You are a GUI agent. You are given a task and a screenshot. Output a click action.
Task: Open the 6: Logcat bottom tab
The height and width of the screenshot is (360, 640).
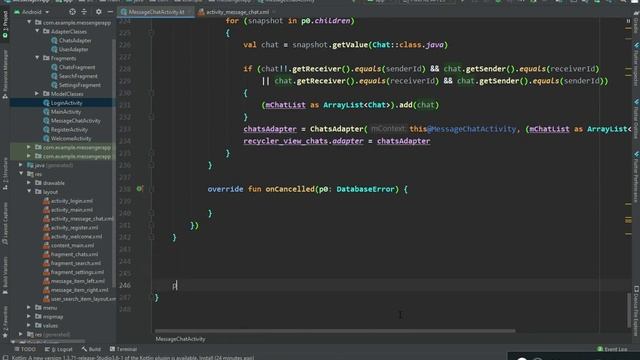(x=59, y=349)
